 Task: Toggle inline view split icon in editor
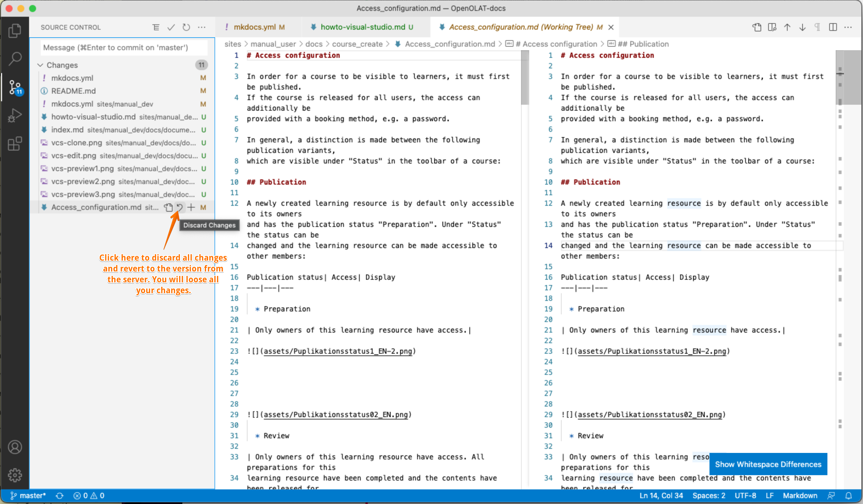click(832, 27)
